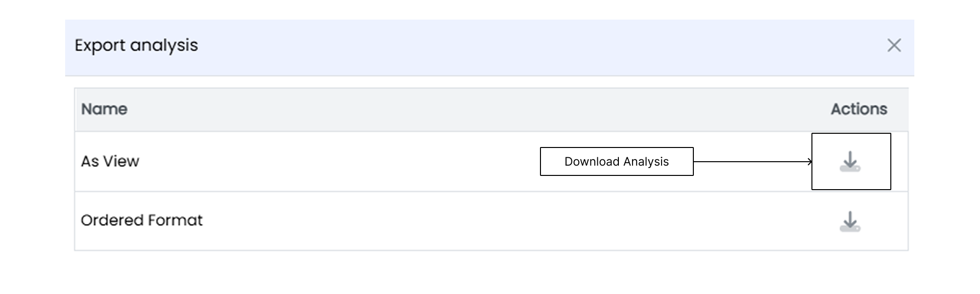Screen dimensions: 980x294
Task: Click the Download Analysis callout label
Action: (616, 161)
